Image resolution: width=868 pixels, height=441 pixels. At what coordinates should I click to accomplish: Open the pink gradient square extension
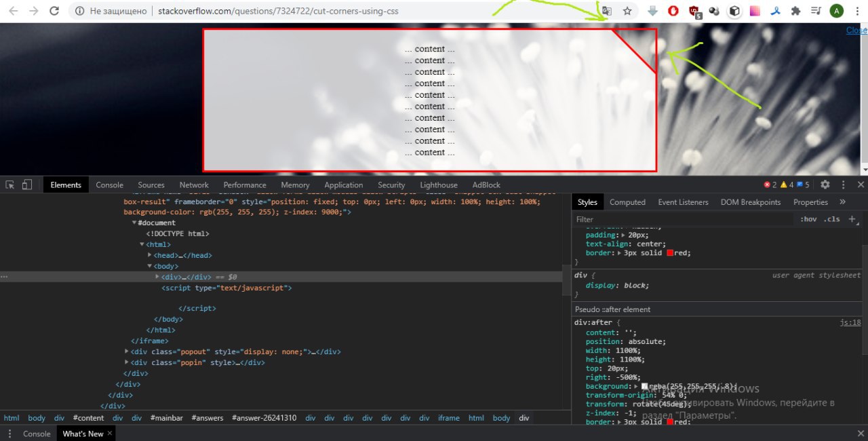tap(755, 11)
